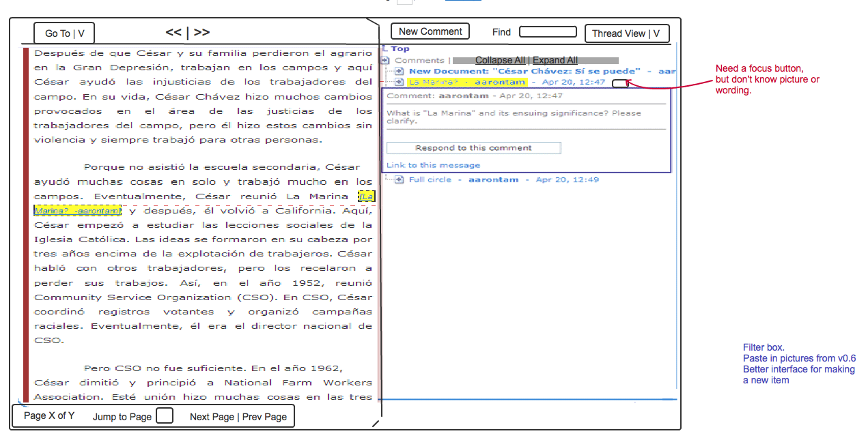Click the small focus button placeholder

tap(620, 83)
